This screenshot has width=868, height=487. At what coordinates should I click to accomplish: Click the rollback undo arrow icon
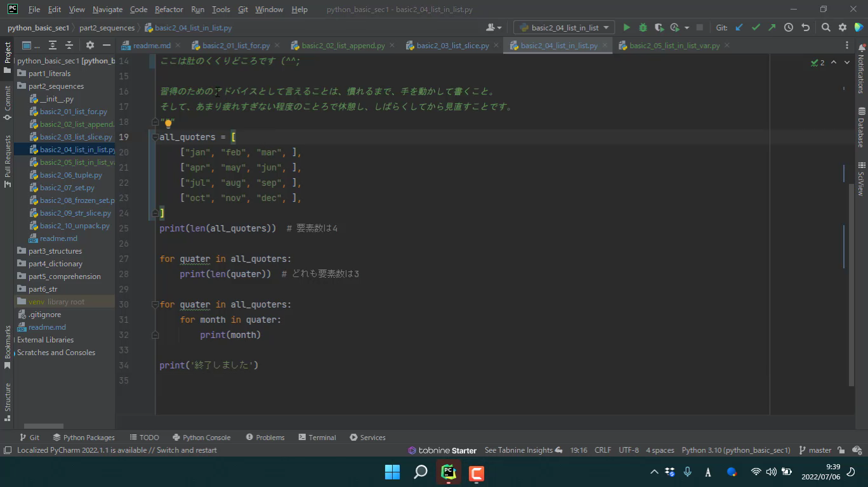coord(805,28)
